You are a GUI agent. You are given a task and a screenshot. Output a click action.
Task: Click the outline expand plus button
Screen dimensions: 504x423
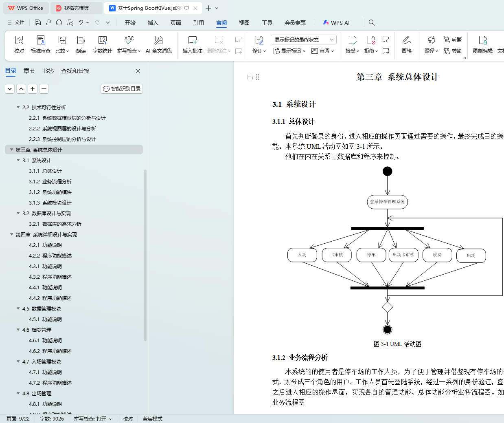click(x=33, y=88)
